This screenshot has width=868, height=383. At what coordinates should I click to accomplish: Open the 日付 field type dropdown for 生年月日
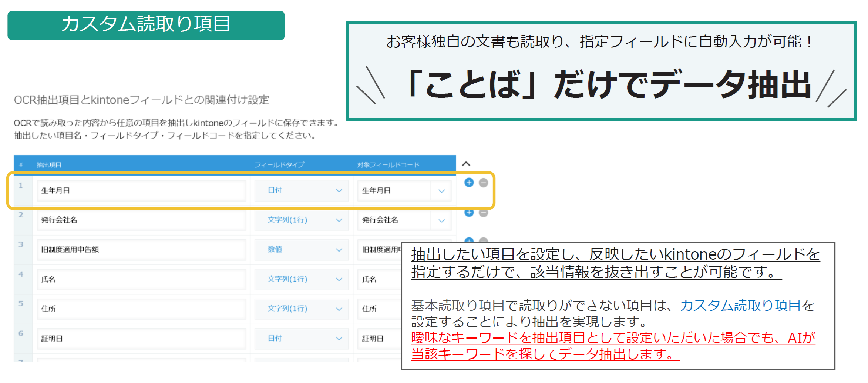[301, 190]
